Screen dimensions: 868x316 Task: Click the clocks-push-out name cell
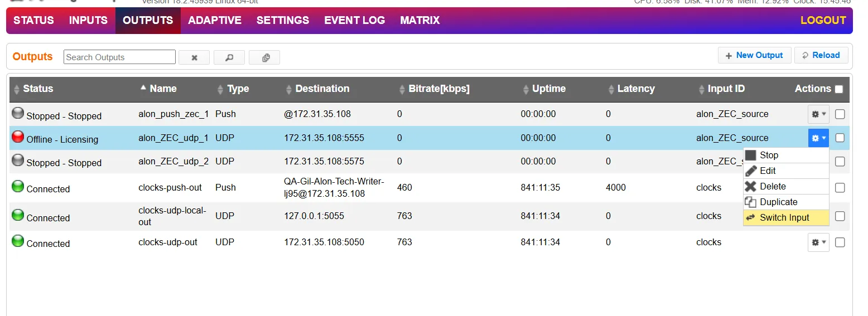170,188
